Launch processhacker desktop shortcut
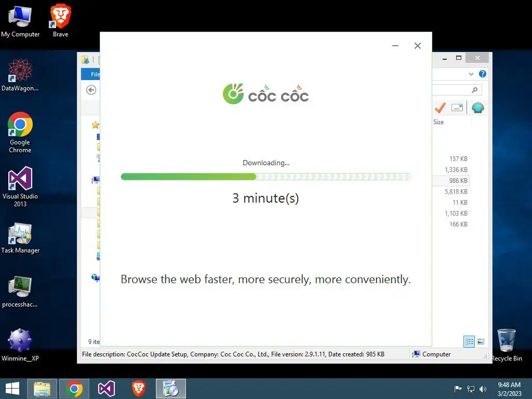This screenshot has height=399, width=532. (x=20, y=292)
